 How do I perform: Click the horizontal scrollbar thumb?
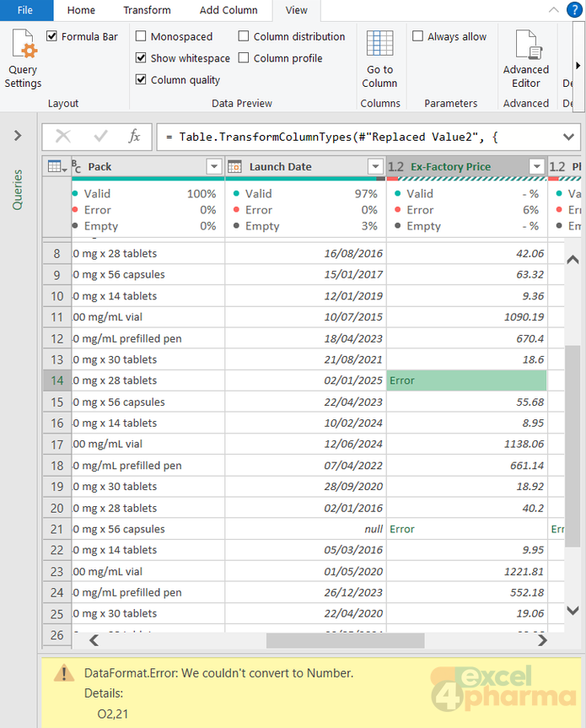pyautogui.click(x=345, y=640)
